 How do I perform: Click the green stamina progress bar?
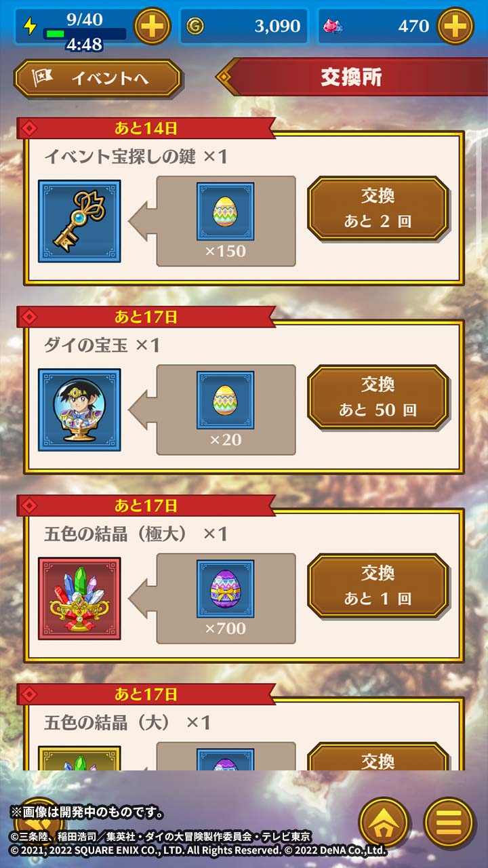tap(85, 33)
